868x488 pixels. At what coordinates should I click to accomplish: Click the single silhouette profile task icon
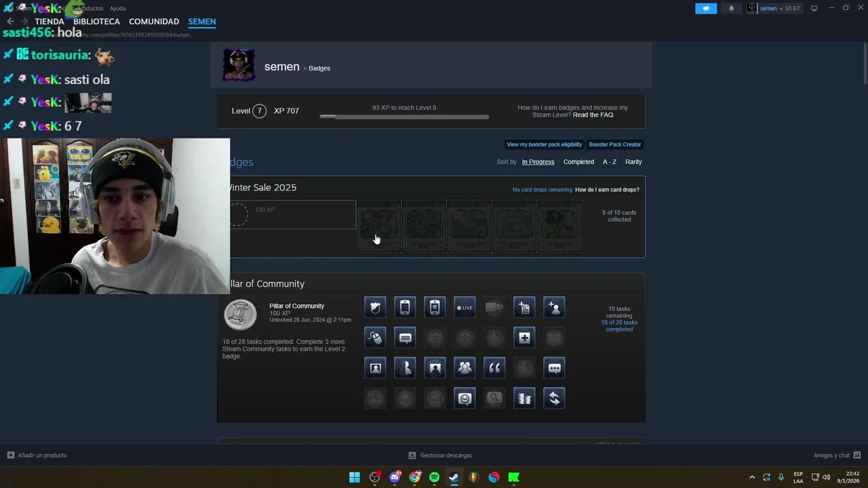(405, 368)
